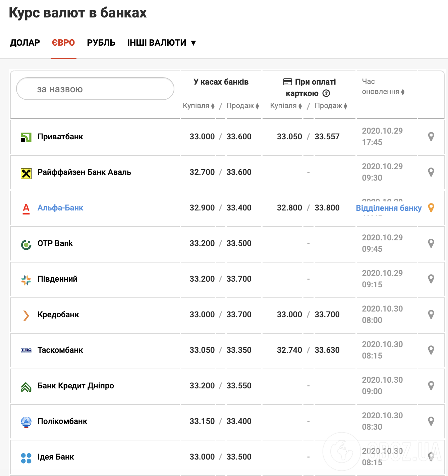The width and height of the screenshot is (448, 476).
Task: Open Приватбанк branch map pin
Action: [x=431, y=137]
